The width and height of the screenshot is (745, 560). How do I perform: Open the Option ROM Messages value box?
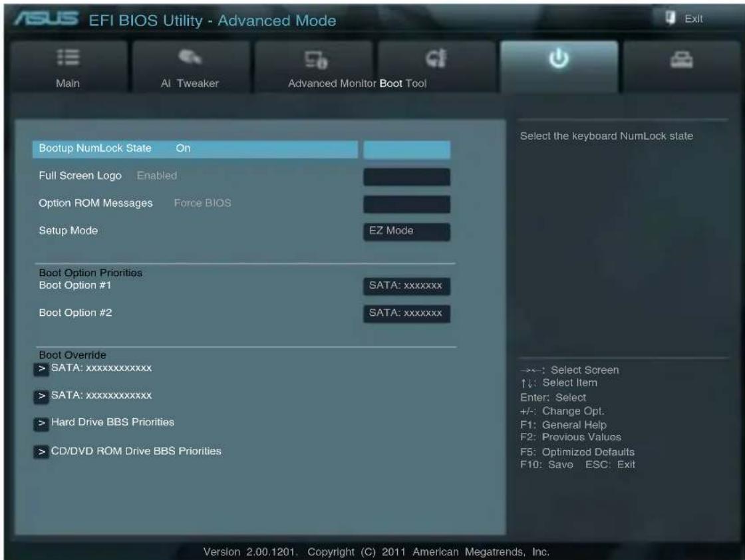click(x=406, y=204)
